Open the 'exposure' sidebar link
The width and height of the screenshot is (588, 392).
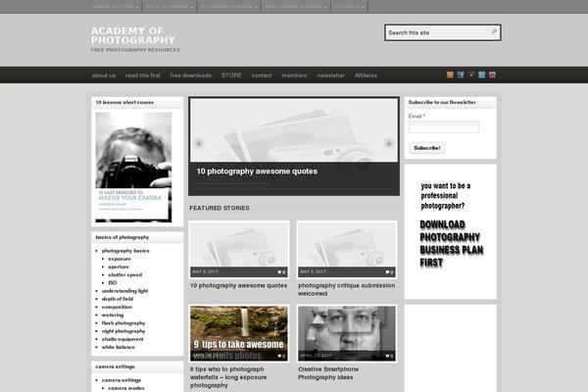pyautogui.click(x=120, y=259)
